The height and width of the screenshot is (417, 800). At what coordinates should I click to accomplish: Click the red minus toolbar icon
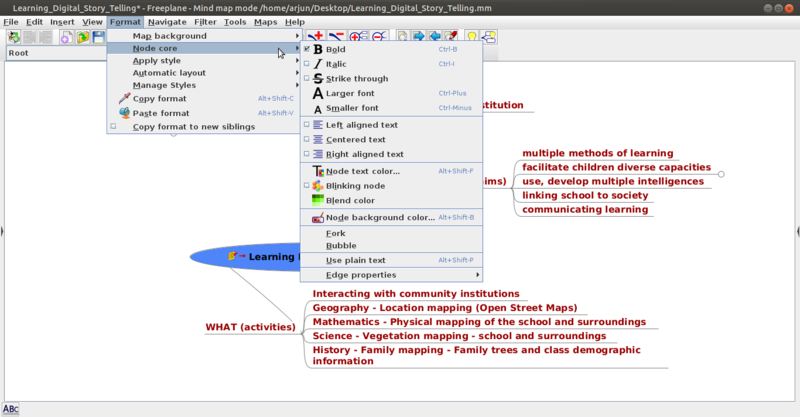tap(336, 36)
